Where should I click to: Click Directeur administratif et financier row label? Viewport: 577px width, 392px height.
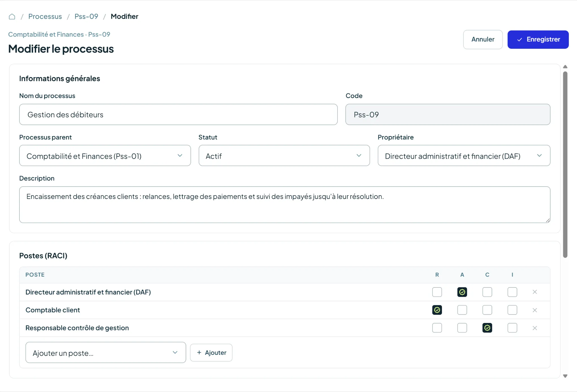coord(88,292)
